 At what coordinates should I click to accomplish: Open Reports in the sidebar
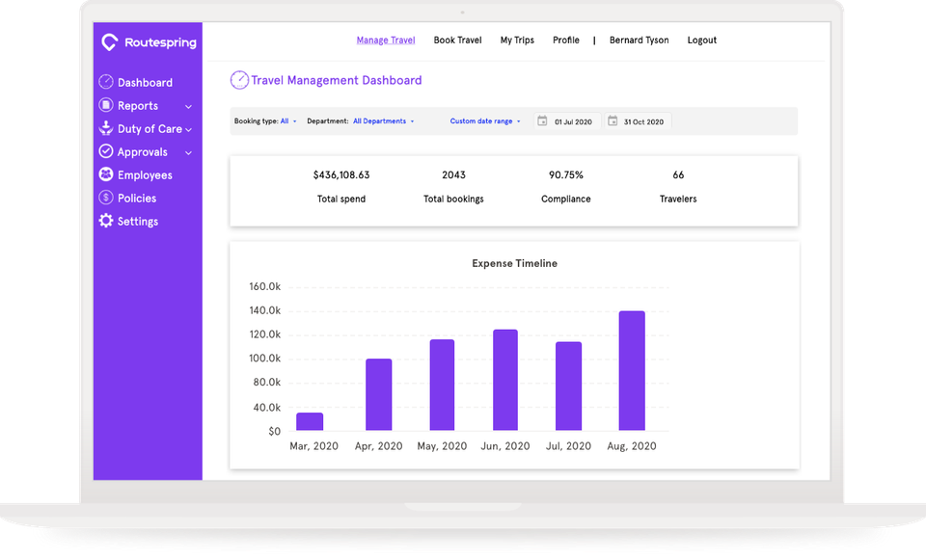pyautogui.click(x=138, y=106)
